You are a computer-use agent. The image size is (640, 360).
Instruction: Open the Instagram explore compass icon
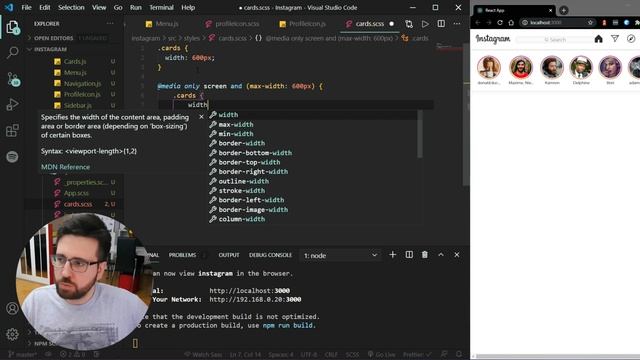point(631,39)
